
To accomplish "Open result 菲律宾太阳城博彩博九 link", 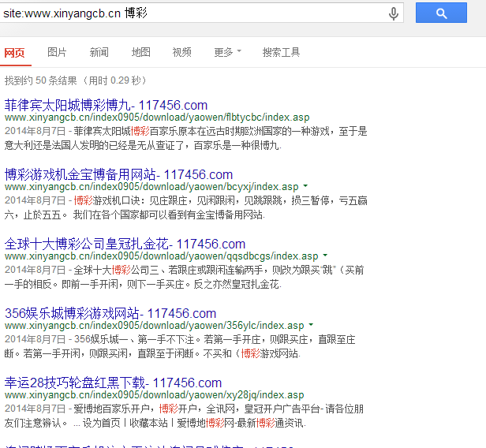I will [106, 106].
